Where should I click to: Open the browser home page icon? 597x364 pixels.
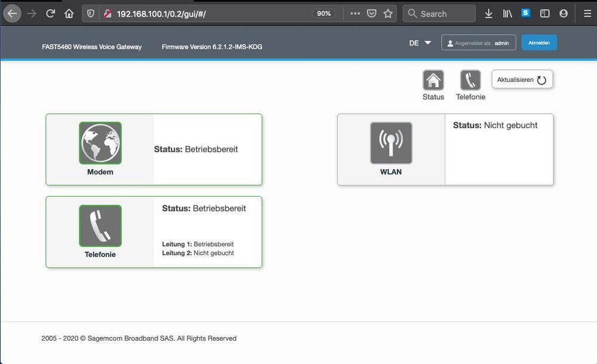pyautogui.click(x=69, y=14)
